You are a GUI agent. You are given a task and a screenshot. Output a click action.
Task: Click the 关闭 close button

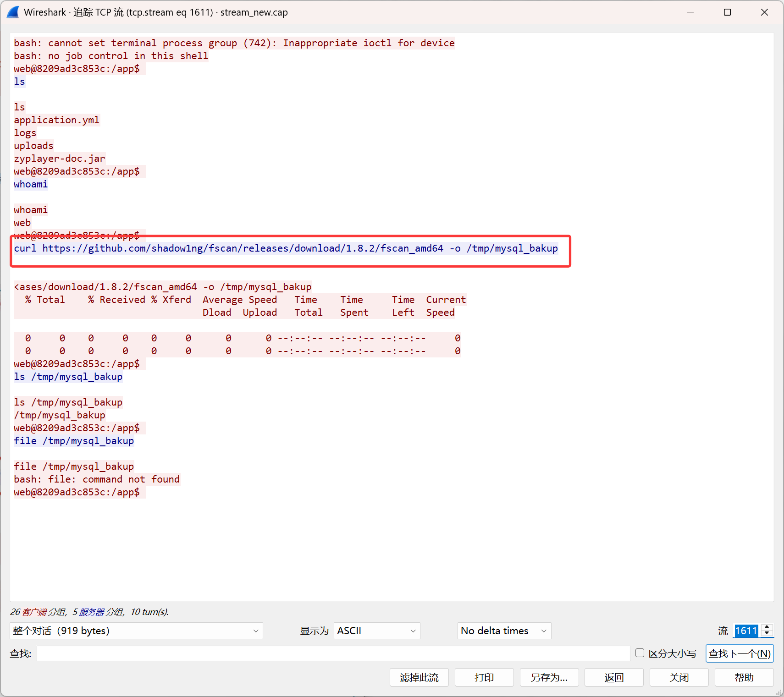[679, 677]
